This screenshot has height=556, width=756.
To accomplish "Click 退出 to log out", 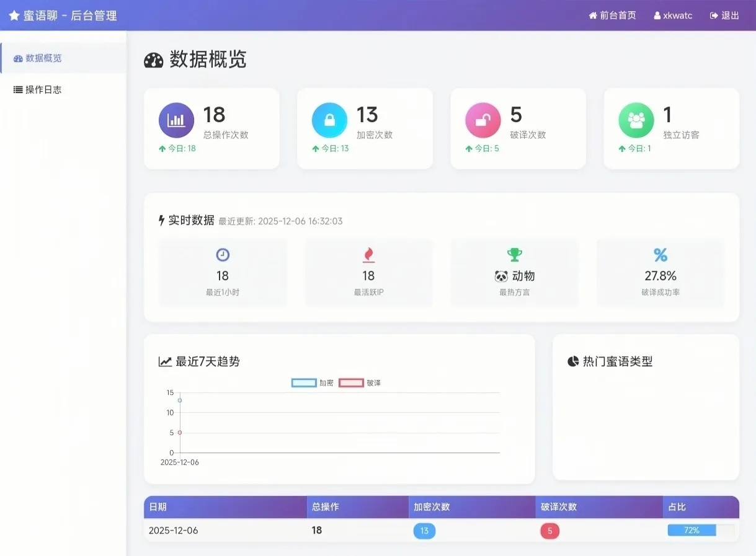I will [724, 15].
